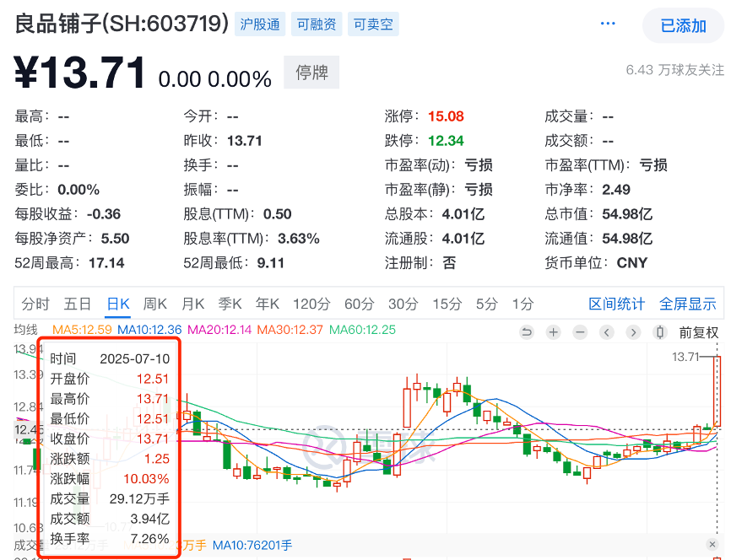Zoom out the K-line chart with minus icon
Viewport: 731px width, 560px height.
point(581,332)
